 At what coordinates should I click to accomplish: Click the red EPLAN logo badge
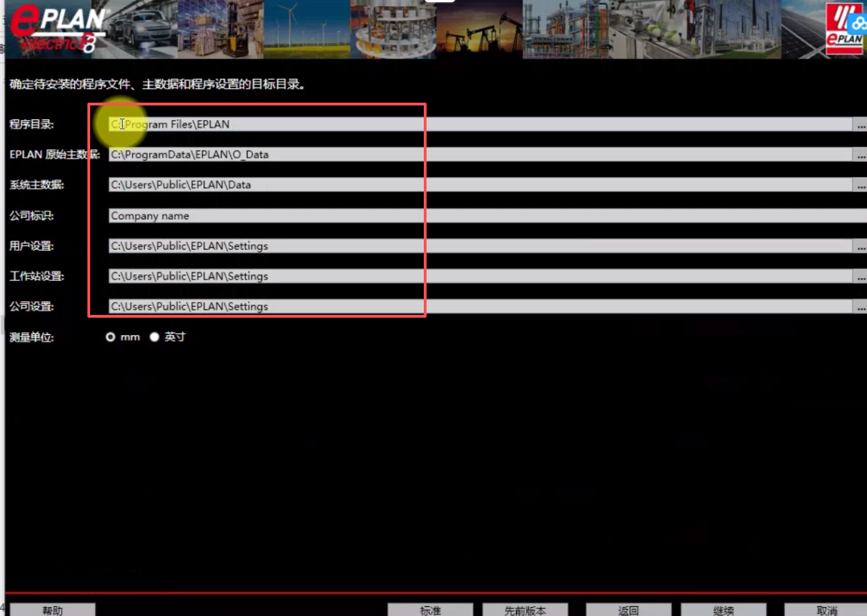[845, 28]
